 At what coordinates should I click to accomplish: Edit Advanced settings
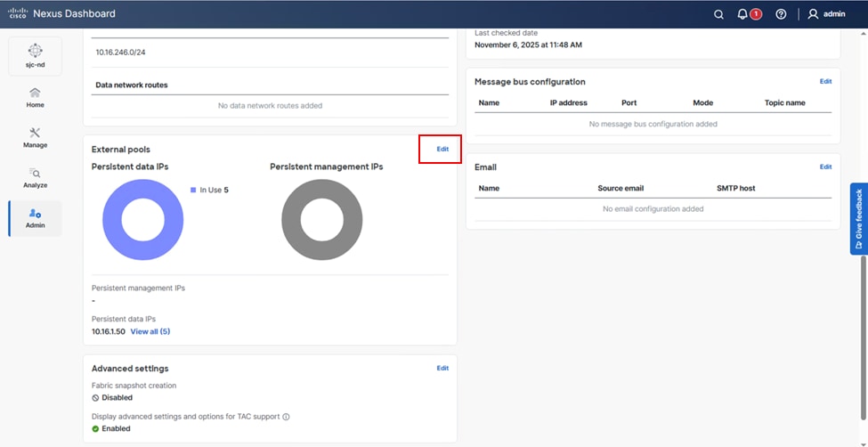(442, 368)
